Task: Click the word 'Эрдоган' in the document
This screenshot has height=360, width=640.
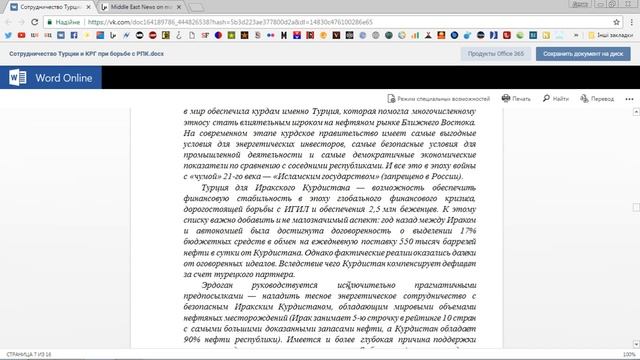Action: 217,285
